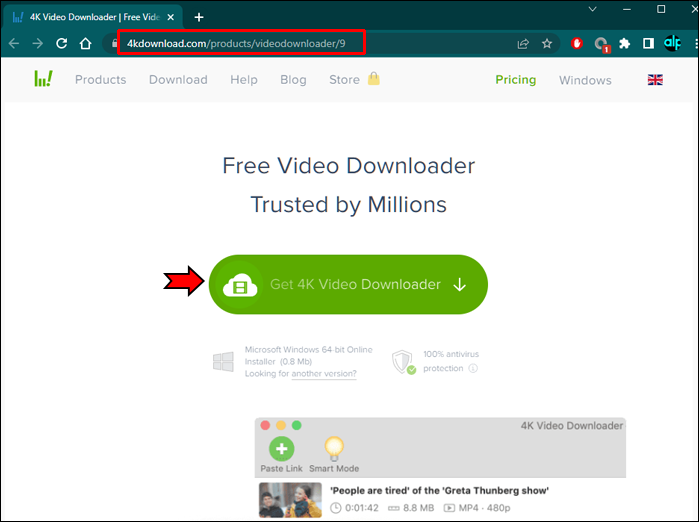Open the red adblock extension icon
This screenshot has width=699, height=522.
[x=577, y=43]
